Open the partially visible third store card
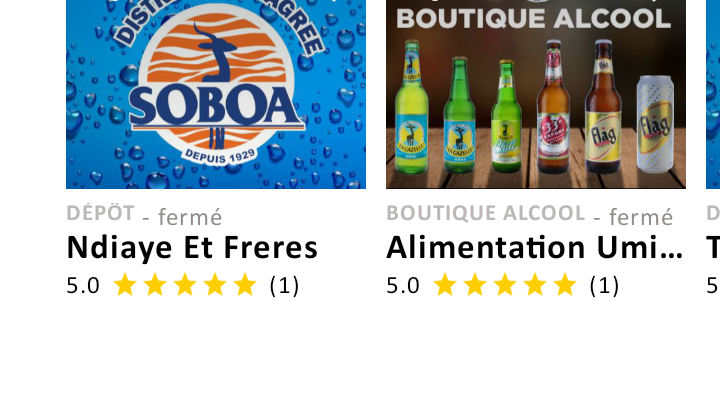The image size is (720, 400). pyautogui.click(x=713, y=147)
